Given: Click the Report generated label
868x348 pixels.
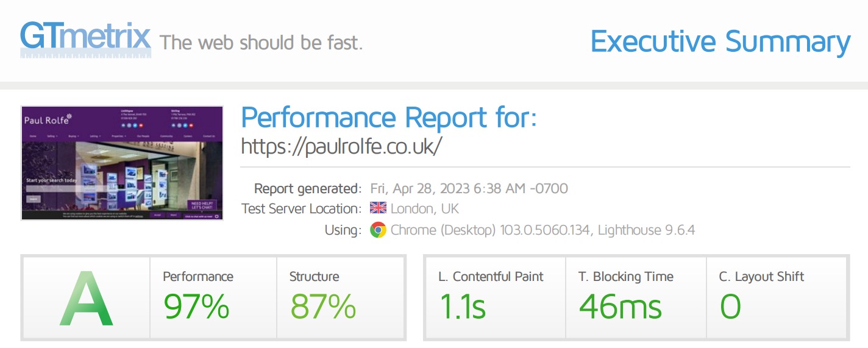Looking at the screenshot, I should 307,188.
